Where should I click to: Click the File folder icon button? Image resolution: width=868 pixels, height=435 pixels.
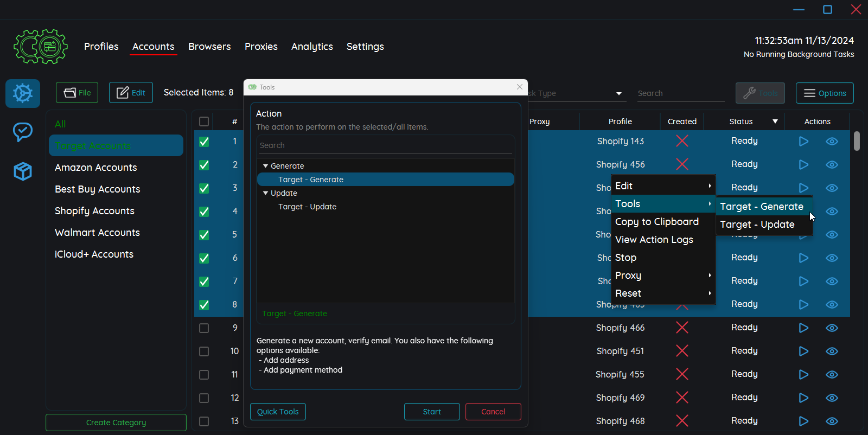(77, 93)
